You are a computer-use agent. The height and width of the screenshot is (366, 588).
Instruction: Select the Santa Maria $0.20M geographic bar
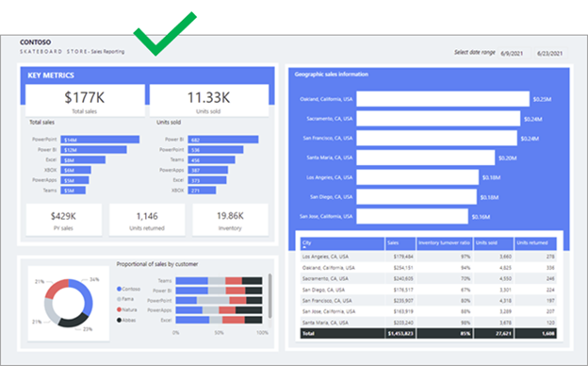(x=426, y=158)
